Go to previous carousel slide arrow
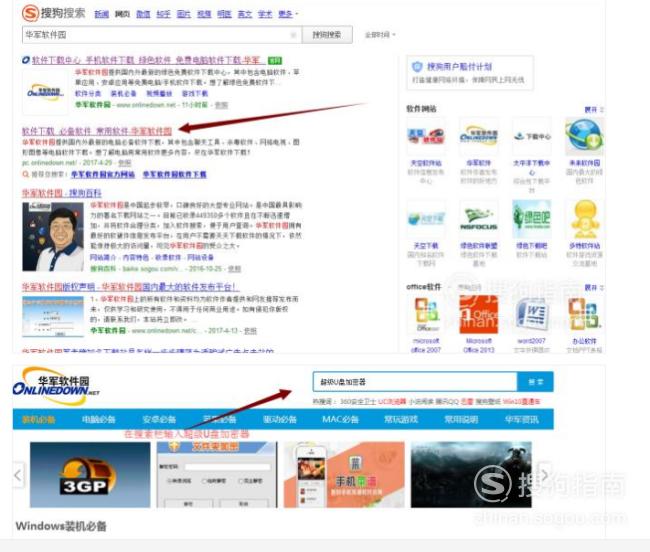 tap(18, 475)
